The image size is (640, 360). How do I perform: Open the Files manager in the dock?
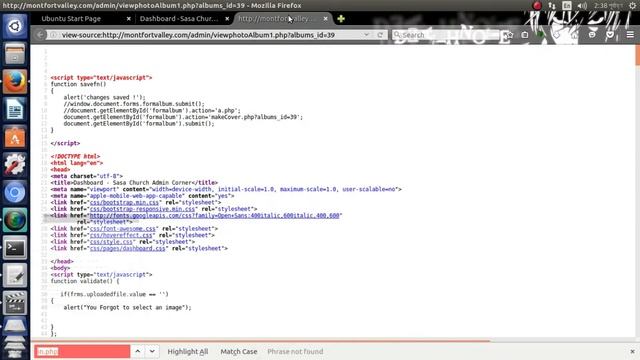[15, 54]
